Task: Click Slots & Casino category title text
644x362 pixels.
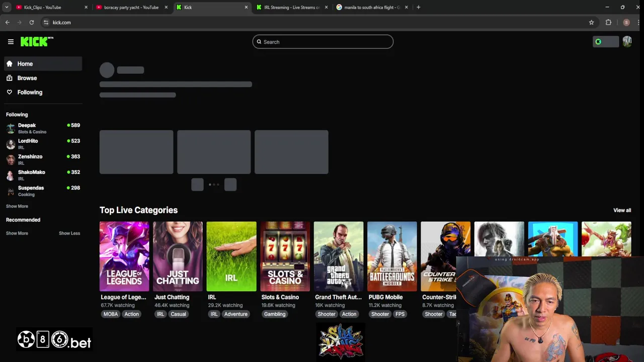Action: point(280,297)
